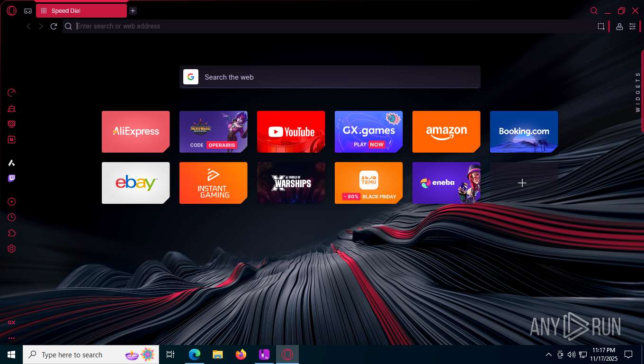Viewport: 644px width, 364px height.
Task: Open Aria AI in the sidebar
Action: [12, 163]
